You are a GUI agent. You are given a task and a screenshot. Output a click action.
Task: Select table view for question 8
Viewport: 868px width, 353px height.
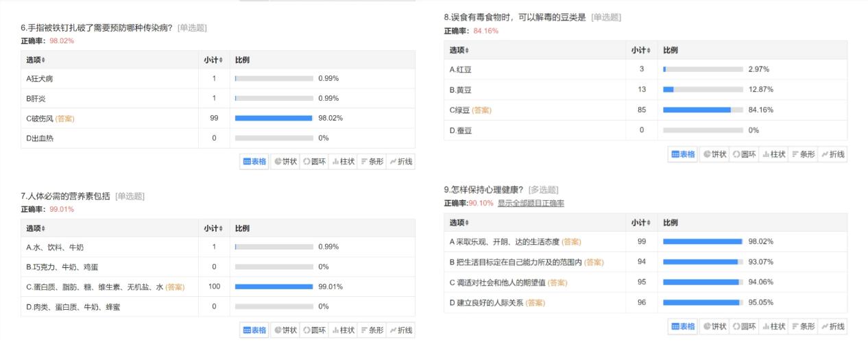[x=683, y=154]
